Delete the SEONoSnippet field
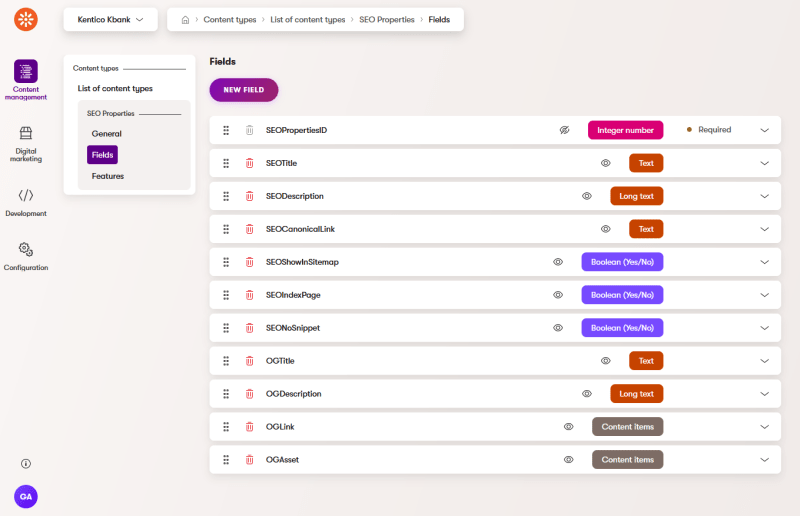Viewport: 800px width, 516px height. 249,328
